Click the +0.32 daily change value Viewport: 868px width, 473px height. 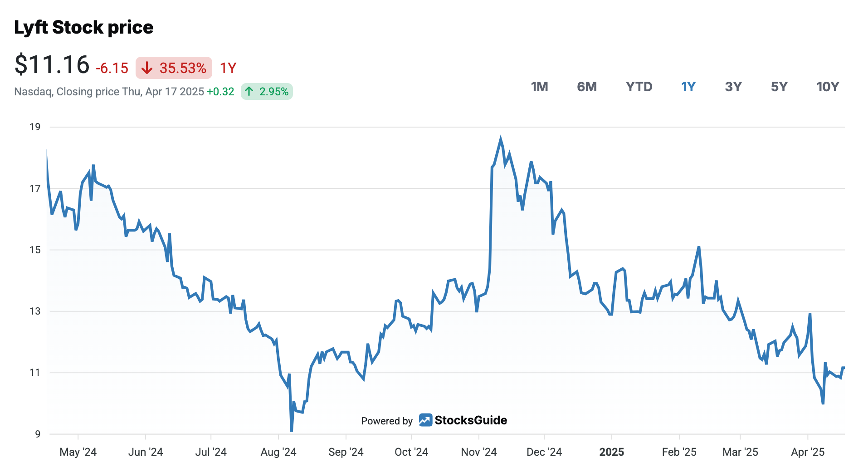pyautogui.click(x=220, y=92)
